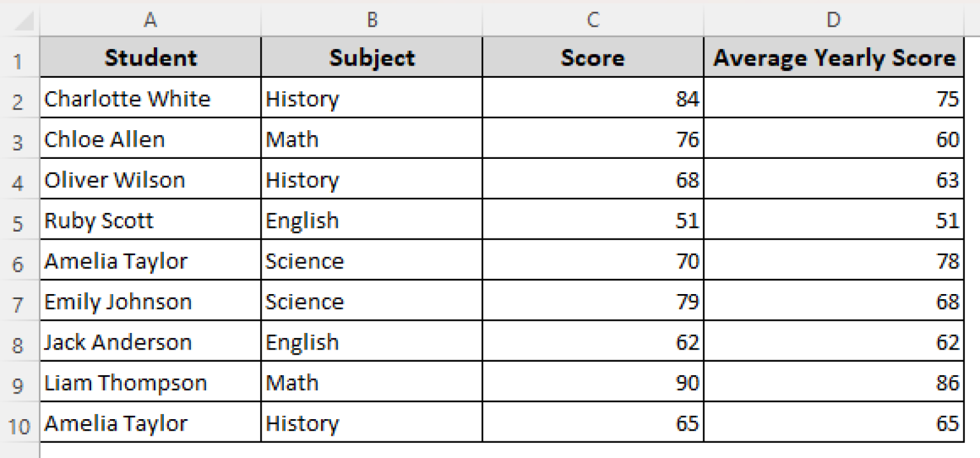
Task: Select row 10 header number
Action: coord(19,425)
